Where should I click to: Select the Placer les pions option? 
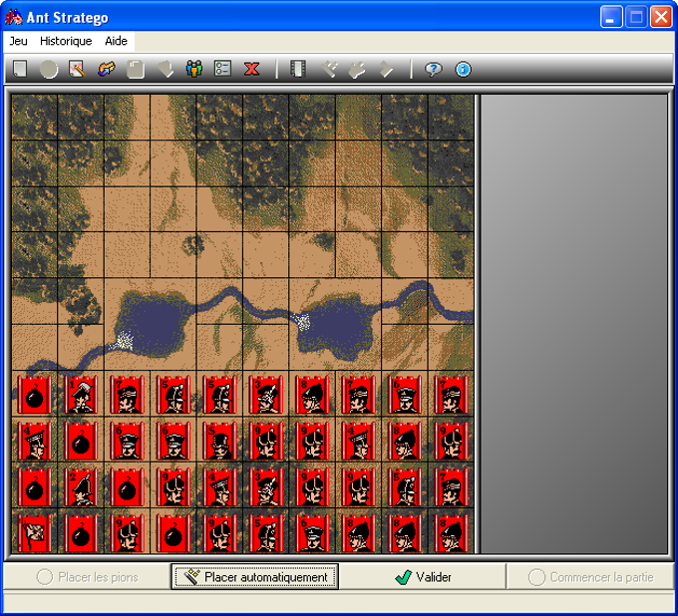point(87,577)
